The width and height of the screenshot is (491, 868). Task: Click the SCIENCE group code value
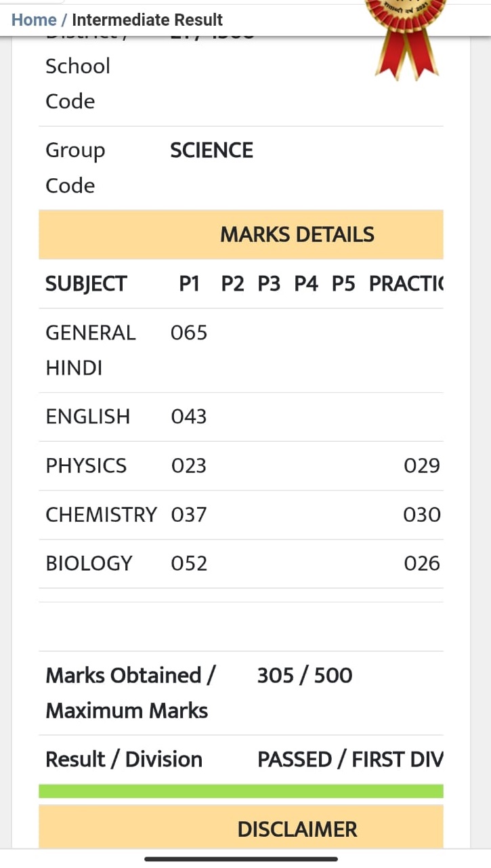212,150
